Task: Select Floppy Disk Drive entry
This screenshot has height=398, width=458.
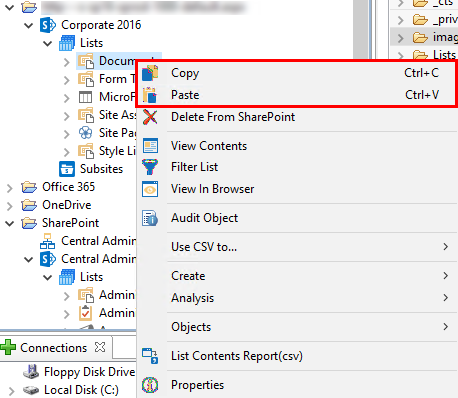Action: tap(89, 372)
